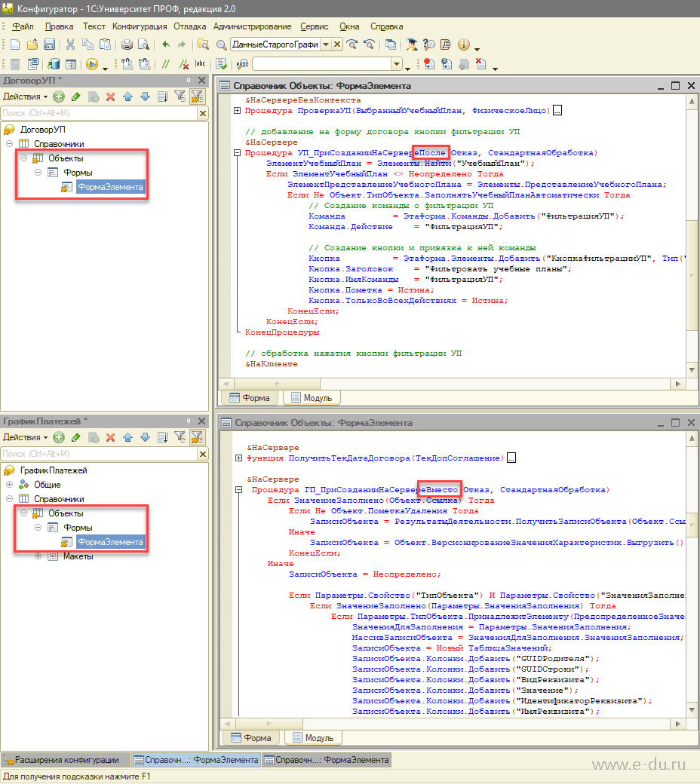The width and height of the screenshot is (700, 784).
Task: Collapse Справочники in ДоговорУП tree
Action: [x=9, y=144]
